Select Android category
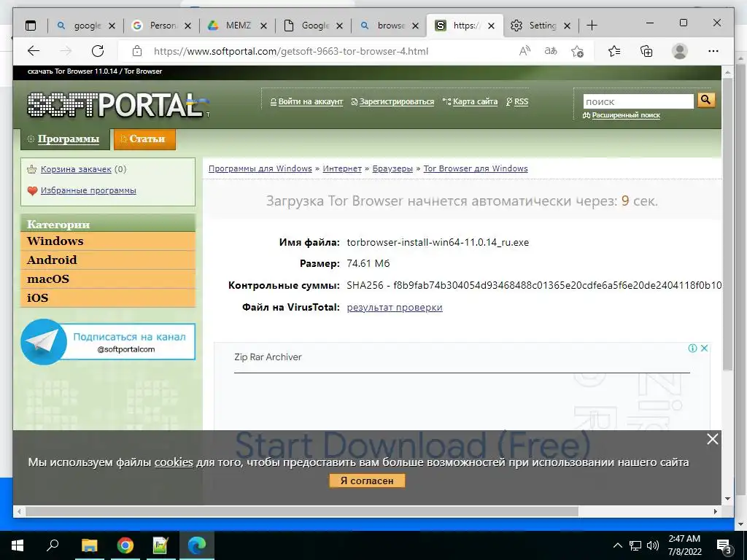This screenshot has height=560, width=747. click(108, 260)
